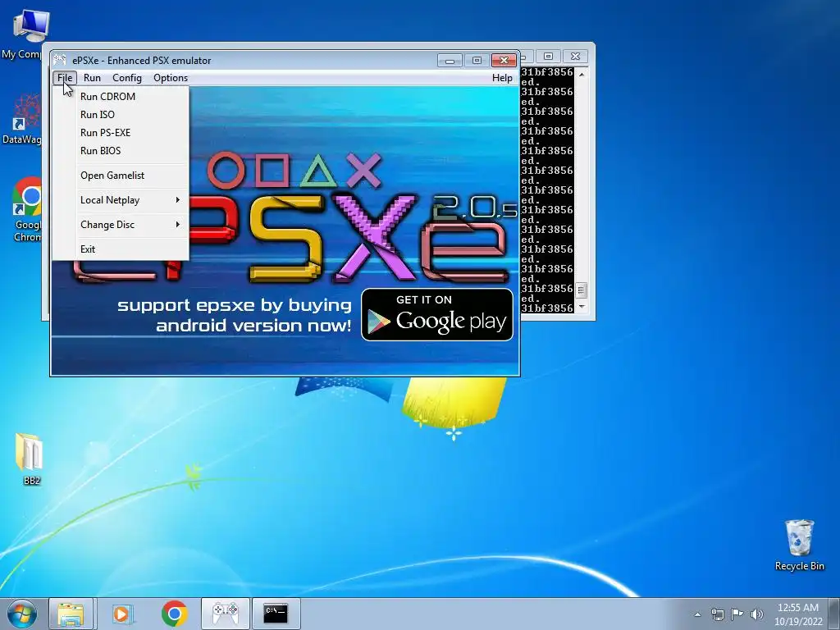This screenshot has width=840, height=630.
Task: Open Gamelist from the File menu
Action: point(121,176)
